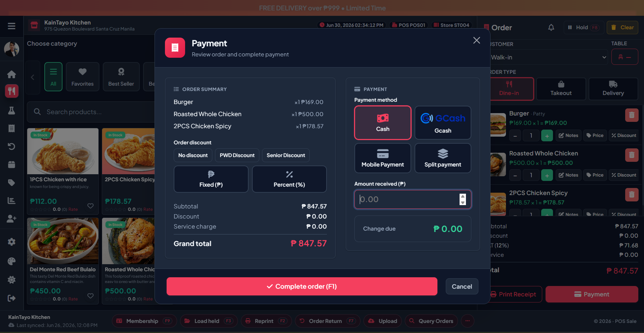Screen dimensions: 644x333
Task: Select the Best Seller category tab
Action: 121,77
